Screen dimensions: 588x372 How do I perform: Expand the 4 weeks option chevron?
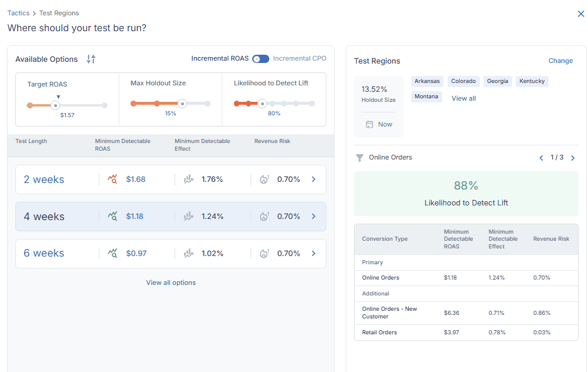[x=314, y=216]
